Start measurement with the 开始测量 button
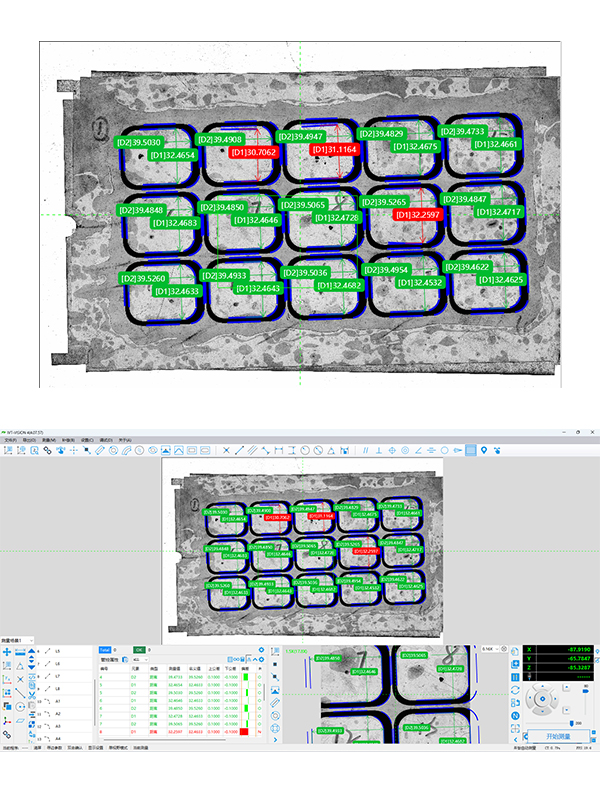The height and width of the screenshot is (800, 600). pos(558,736)
